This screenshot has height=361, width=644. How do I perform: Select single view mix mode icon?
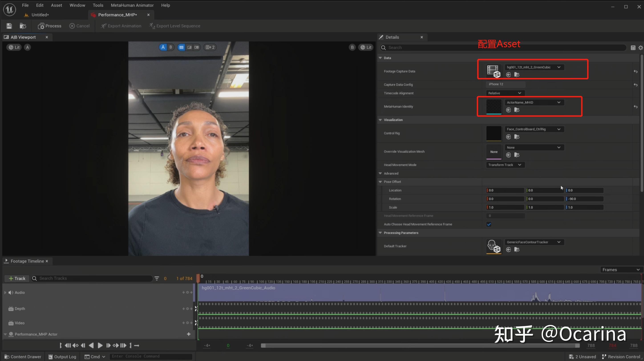[x=181, y=47]
